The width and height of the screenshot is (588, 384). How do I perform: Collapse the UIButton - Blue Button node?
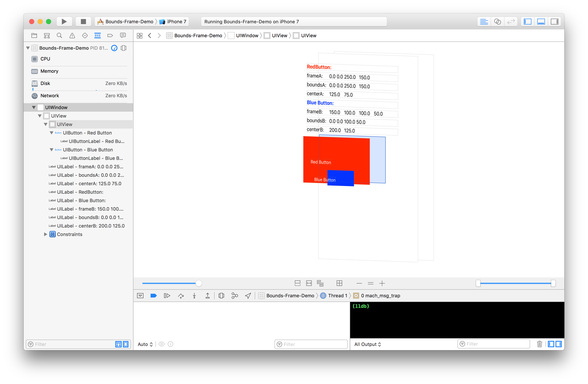click(x=52, y=150)
